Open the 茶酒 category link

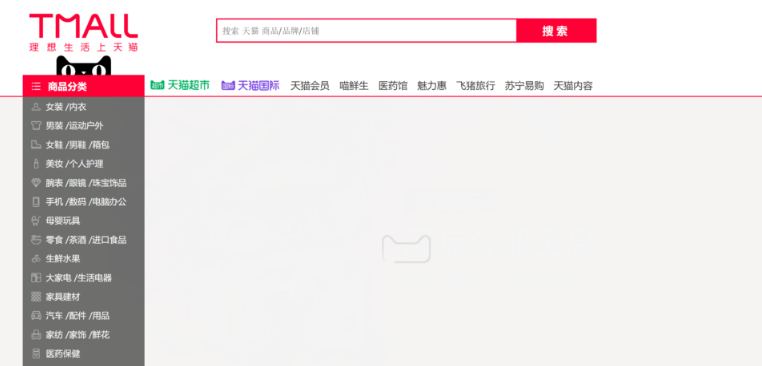point(78,240)
